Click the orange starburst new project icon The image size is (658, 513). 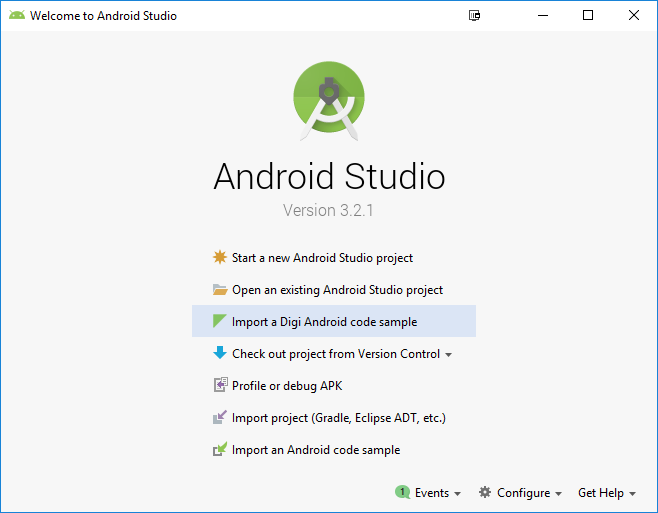pos(219,257)
